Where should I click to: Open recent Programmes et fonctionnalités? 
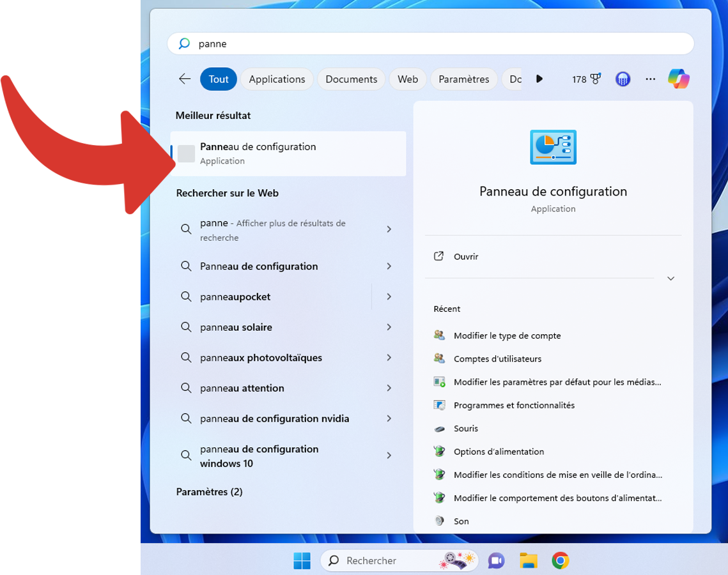click(514, 404)
